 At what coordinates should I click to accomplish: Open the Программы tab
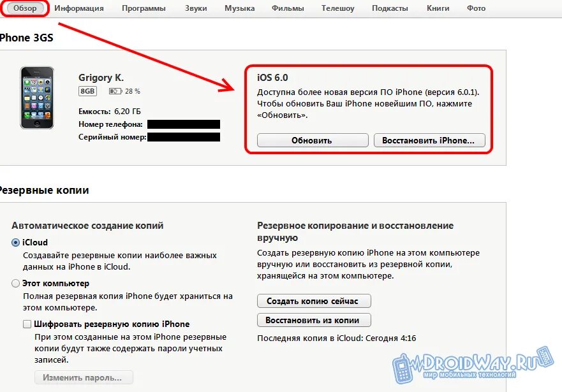[144, 8]
